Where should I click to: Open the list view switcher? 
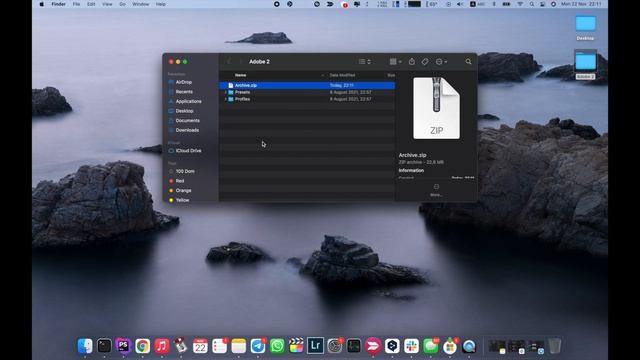[x=364, y=62]
